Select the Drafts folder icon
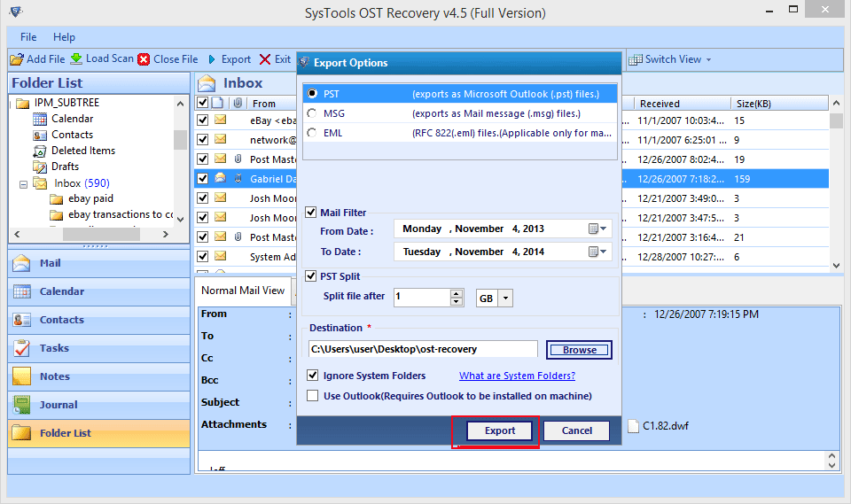Image resolution: width=851 pixels, height=504 pixels. click(40, 167)
